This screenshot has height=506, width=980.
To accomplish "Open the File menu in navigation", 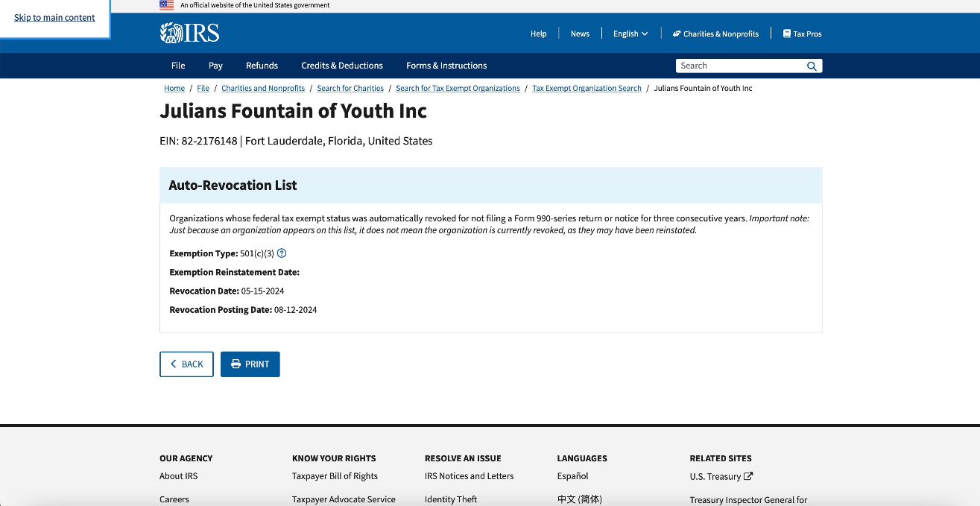I will [x=178, y=66].
